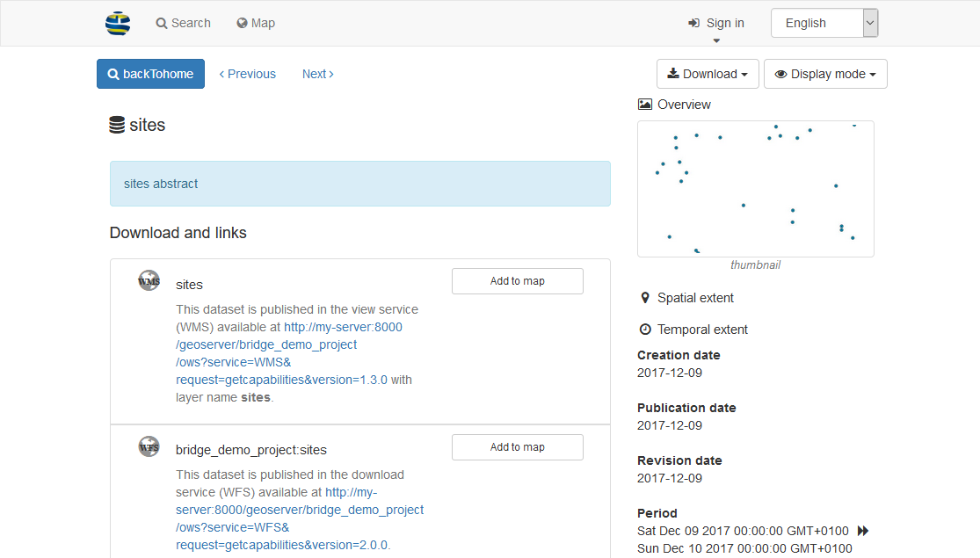
Task: Click the image icon next to Overview
Action: click(x=643, y=104)
